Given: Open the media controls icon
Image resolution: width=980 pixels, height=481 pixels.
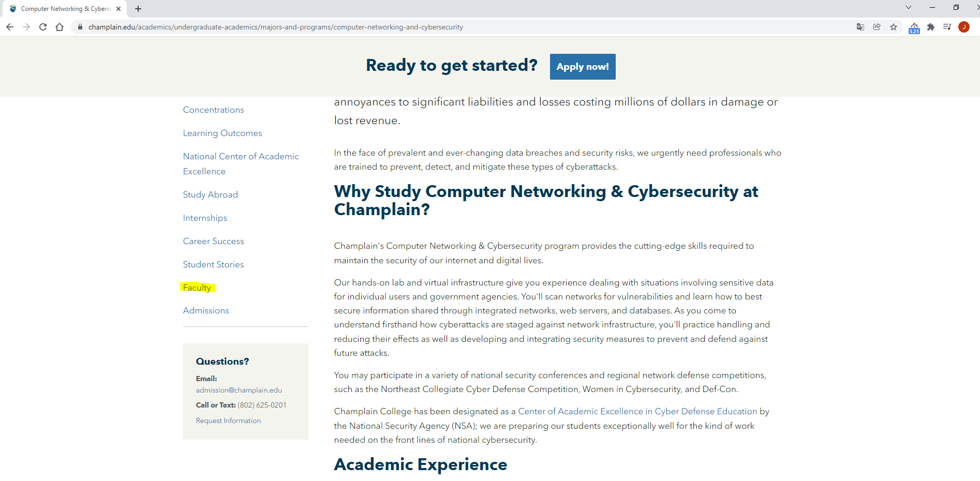Looking at the screenshot, I should coord(947,27).
